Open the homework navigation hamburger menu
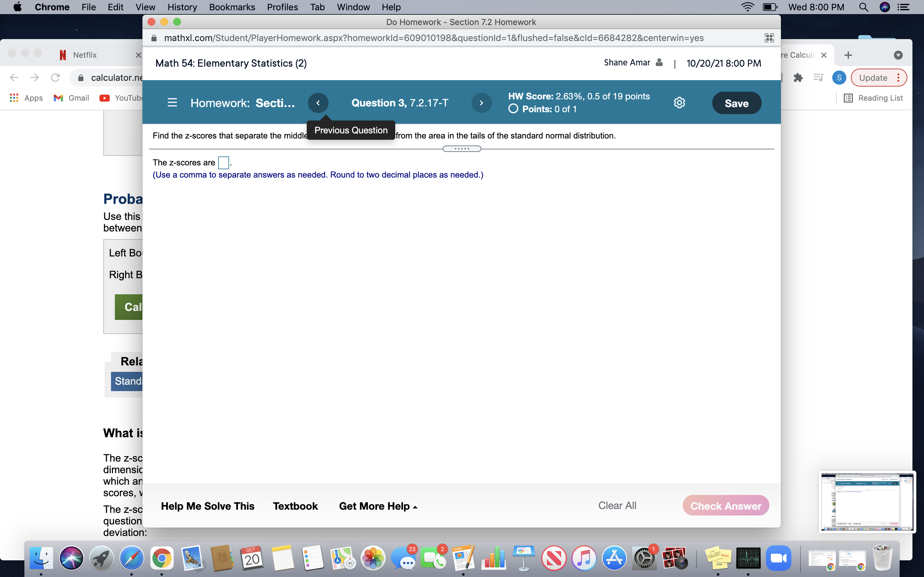This screenshot has width=924, height=577. tap(172, 102)
